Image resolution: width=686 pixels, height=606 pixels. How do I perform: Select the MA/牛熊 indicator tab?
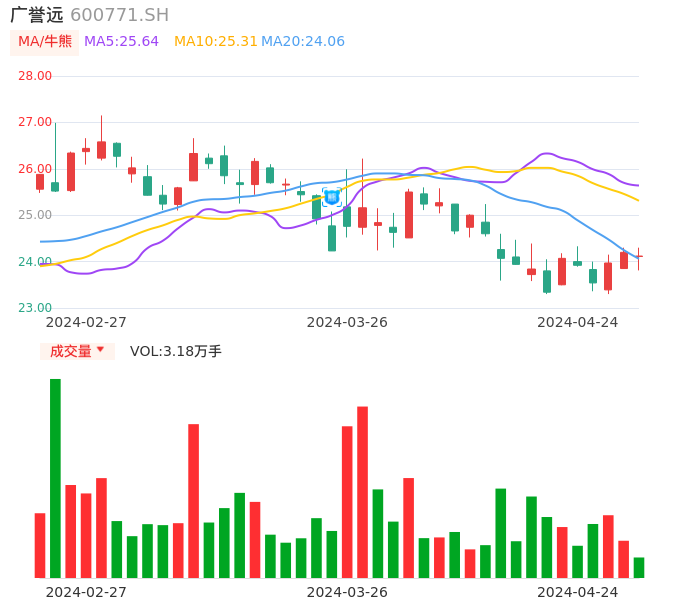pyautogui.click(x=45, y=42)
